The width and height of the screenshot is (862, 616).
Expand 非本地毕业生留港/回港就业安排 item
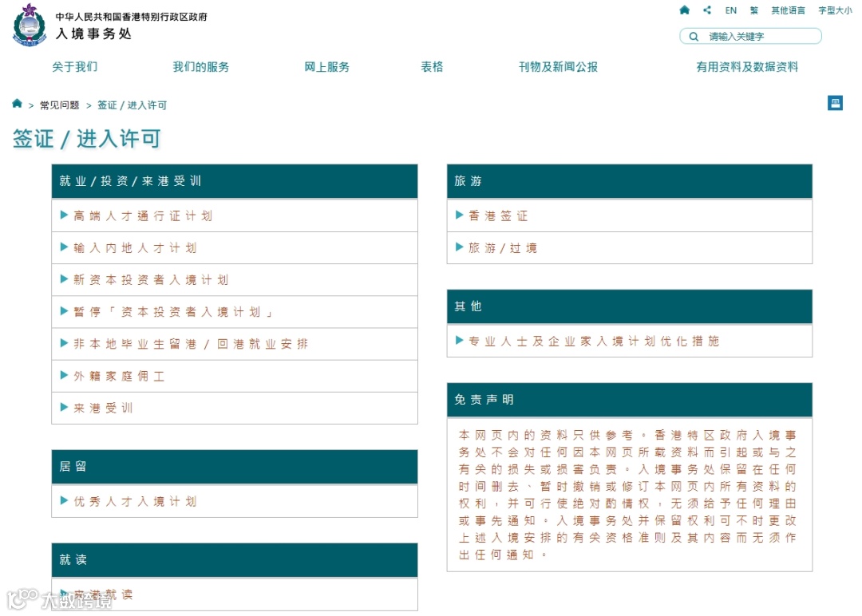tap(235, 344)
